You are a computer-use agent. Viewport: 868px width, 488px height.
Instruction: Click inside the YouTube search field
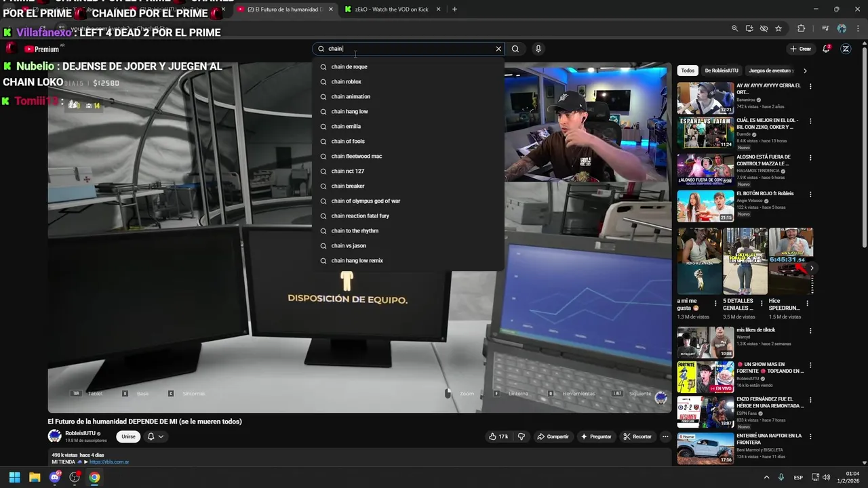[x=407, y=49]
